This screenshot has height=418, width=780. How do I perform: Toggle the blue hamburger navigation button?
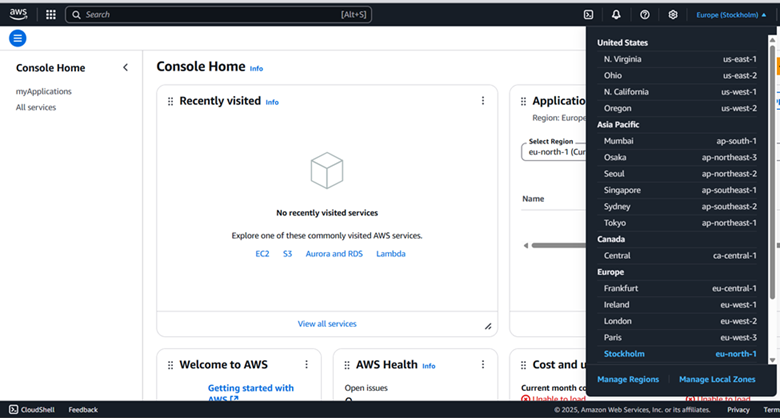click(17, 38)
